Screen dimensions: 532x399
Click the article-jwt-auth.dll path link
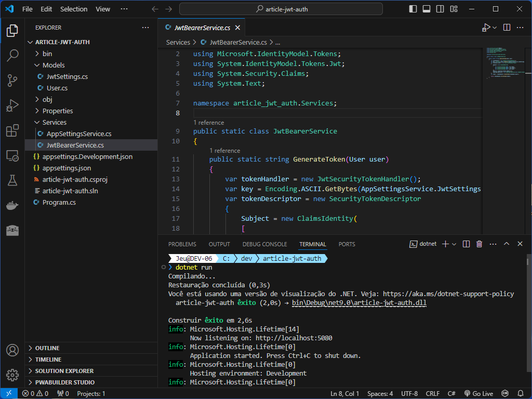click(x=359, y=303)
